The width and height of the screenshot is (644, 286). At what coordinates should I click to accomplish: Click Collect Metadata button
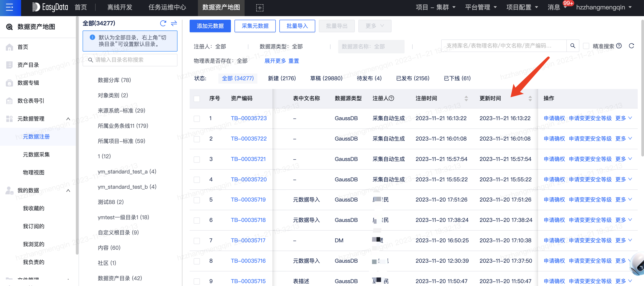pyautogui.click(x=255, y=26)
